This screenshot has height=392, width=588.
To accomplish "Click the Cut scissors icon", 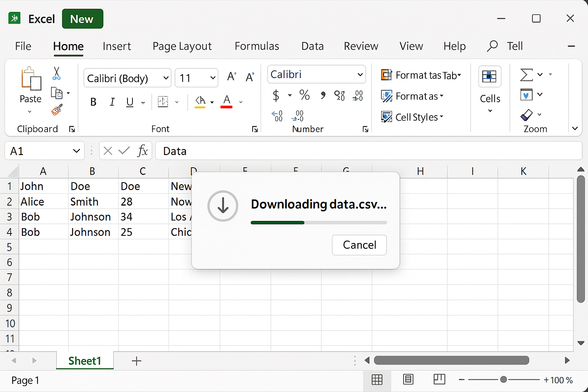I will coord(57,73).
